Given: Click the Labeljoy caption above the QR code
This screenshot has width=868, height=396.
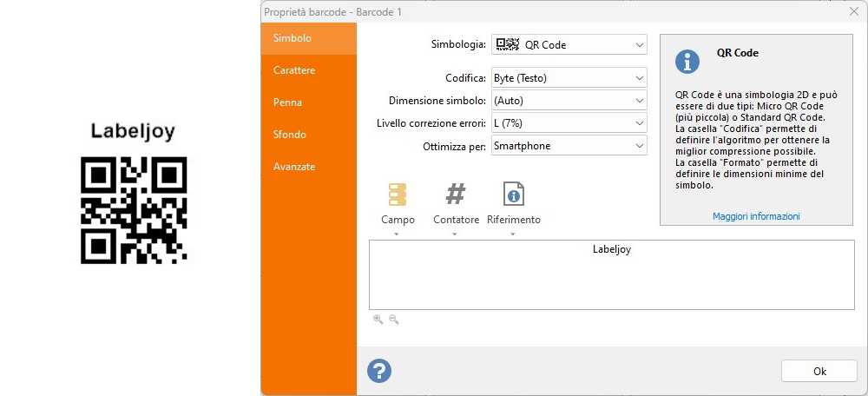Looking at the screenshot, I should (x=133, y=132).
